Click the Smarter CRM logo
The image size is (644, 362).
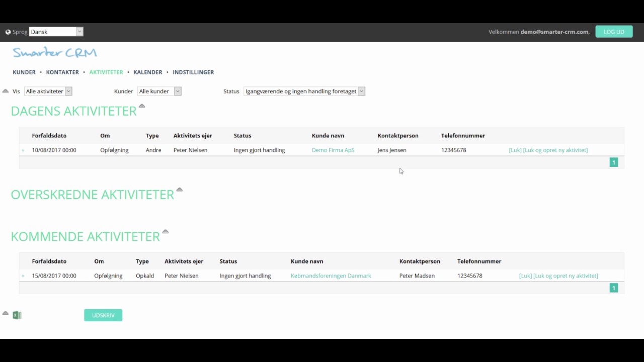pyautogui.click(x=55, y=52)
